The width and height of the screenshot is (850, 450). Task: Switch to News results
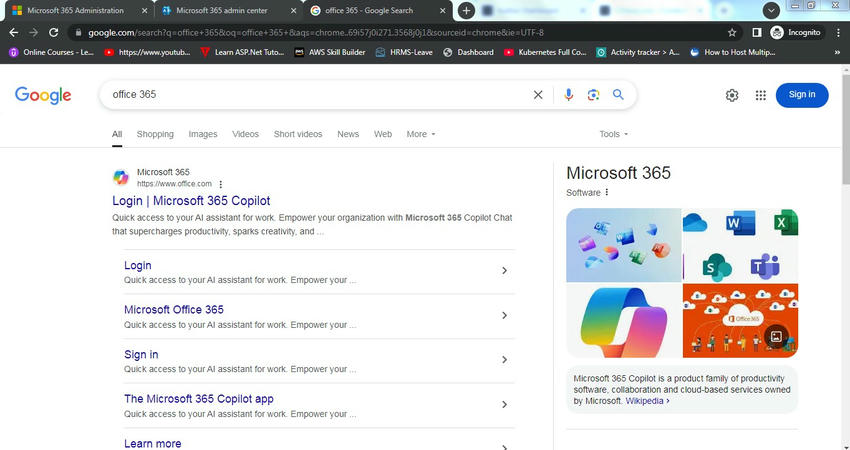pyautogui.click(x=348, y=134)
